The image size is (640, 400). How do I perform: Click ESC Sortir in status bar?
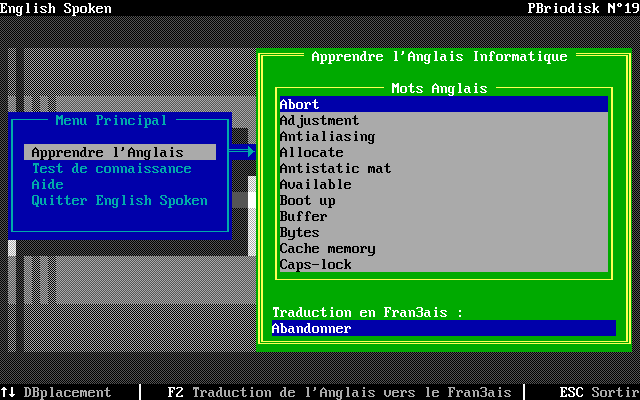coord(600,392)
